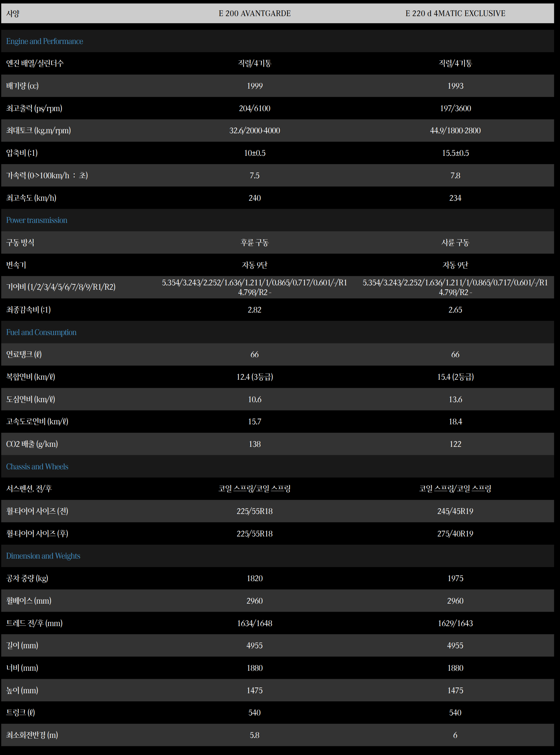This screenshot has width=560, height=755.
Task: Select the 트렁크 (ℓ) row label
Action: point(20,712)
